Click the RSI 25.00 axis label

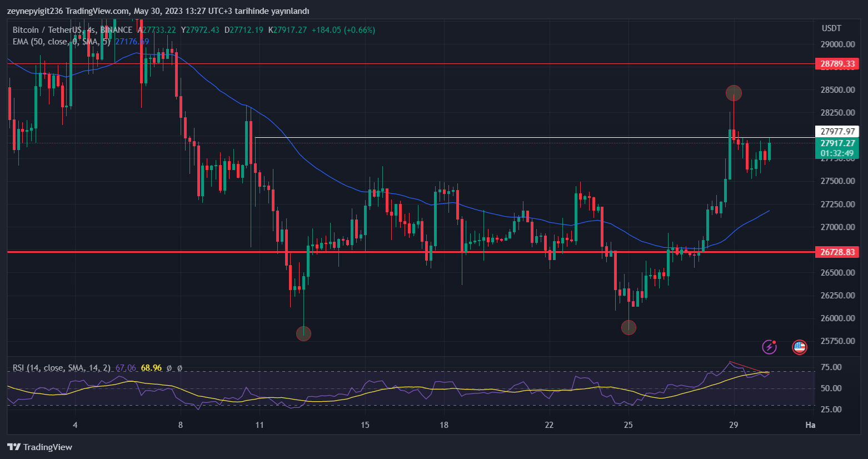coord(831,410)
